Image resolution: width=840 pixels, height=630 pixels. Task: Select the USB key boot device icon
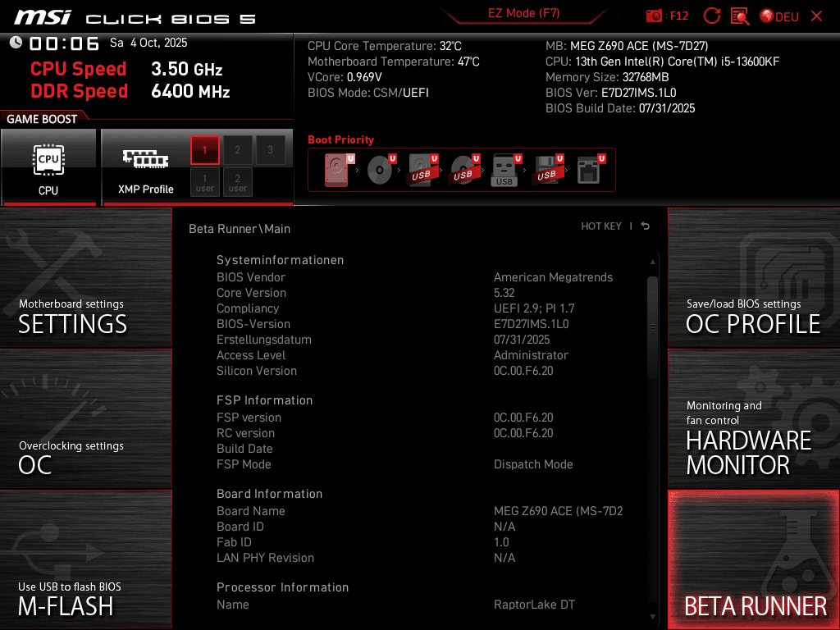click(506, 170)
